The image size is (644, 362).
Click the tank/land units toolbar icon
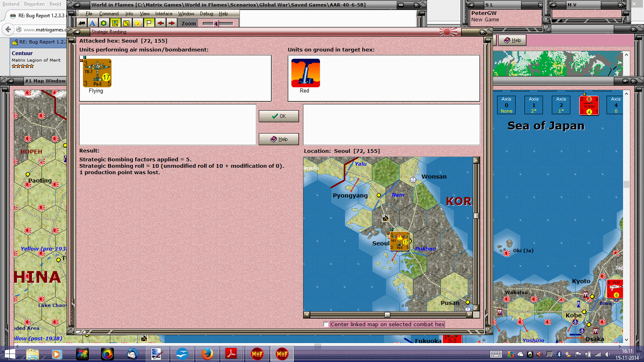[82, 23]
